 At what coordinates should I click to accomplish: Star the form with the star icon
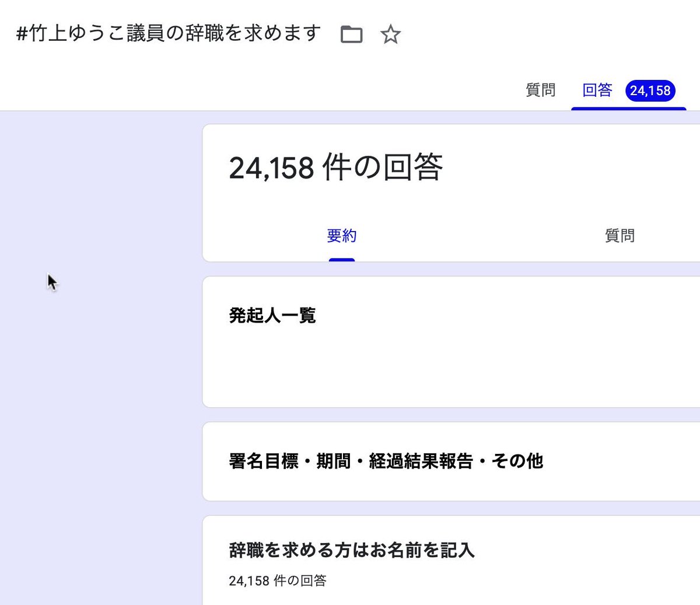tap(390, 34)
